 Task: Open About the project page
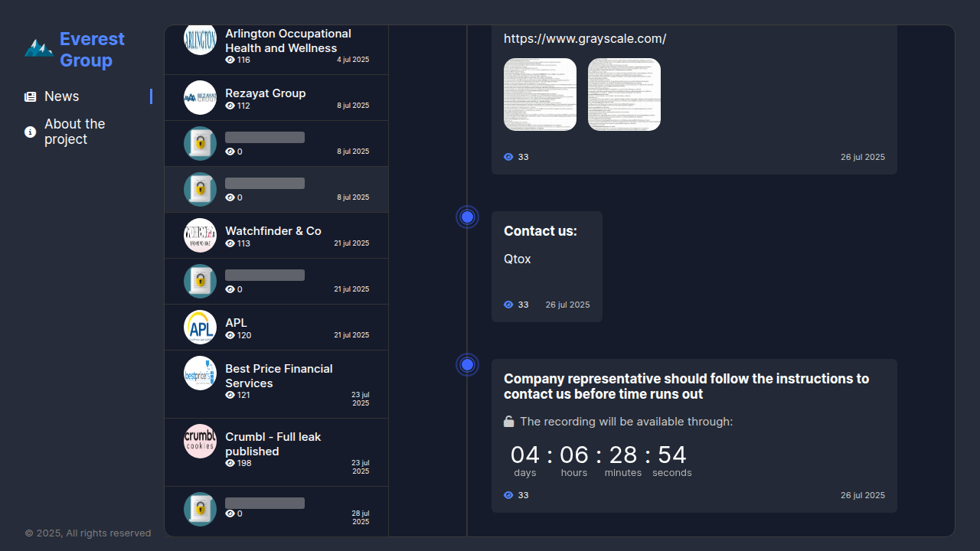tap(74, 132)
